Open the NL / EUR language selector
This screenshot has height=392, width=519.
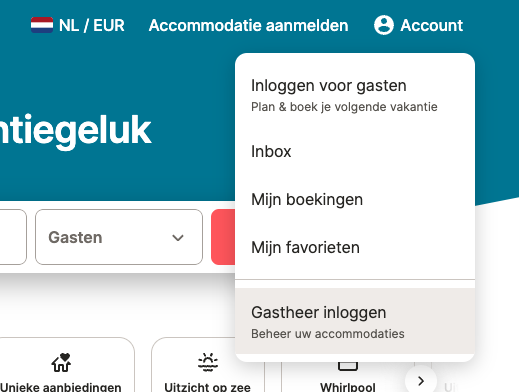point(78,25)
